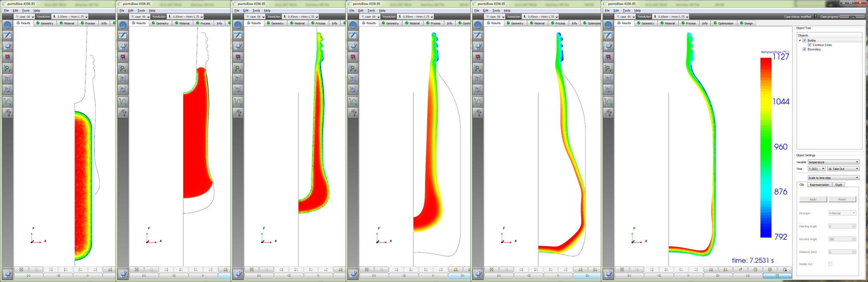Click the Starting Angle stepper field
Screen dimensions: 868x282
pyautogui.click(x=842, y=226)
